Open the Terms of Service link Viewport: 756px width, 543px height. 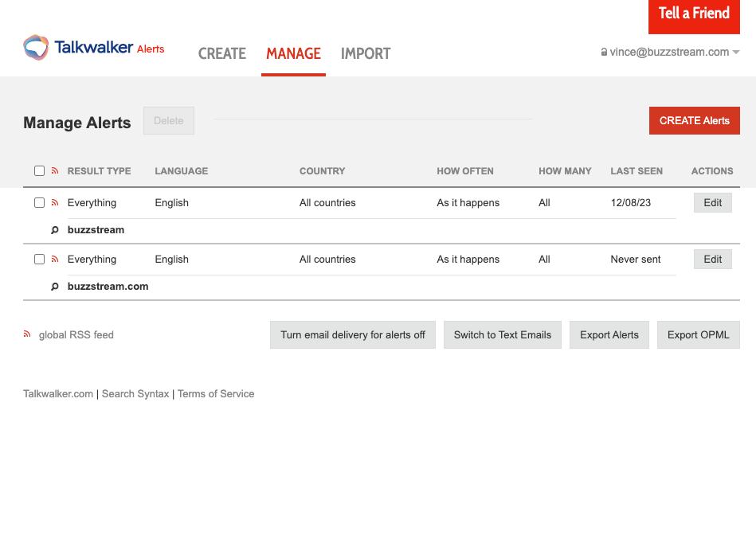[216, 393]
